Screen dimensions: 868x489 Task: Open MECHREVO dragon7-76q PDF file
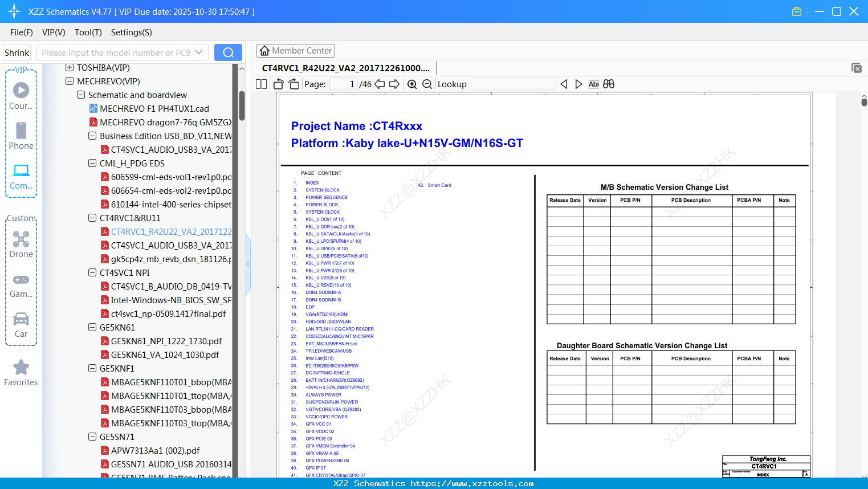(160, 123)
